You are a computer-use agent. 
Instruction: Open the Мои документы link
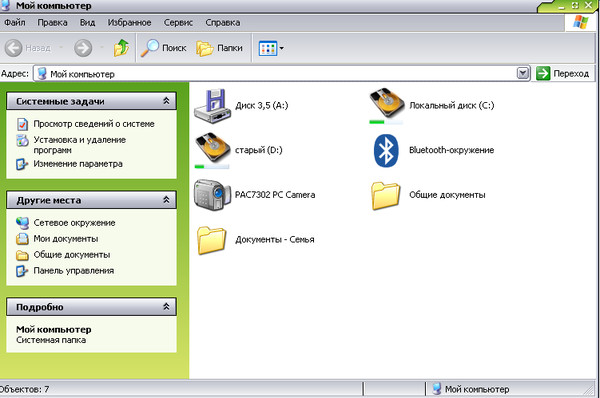(x=66, y=239)
